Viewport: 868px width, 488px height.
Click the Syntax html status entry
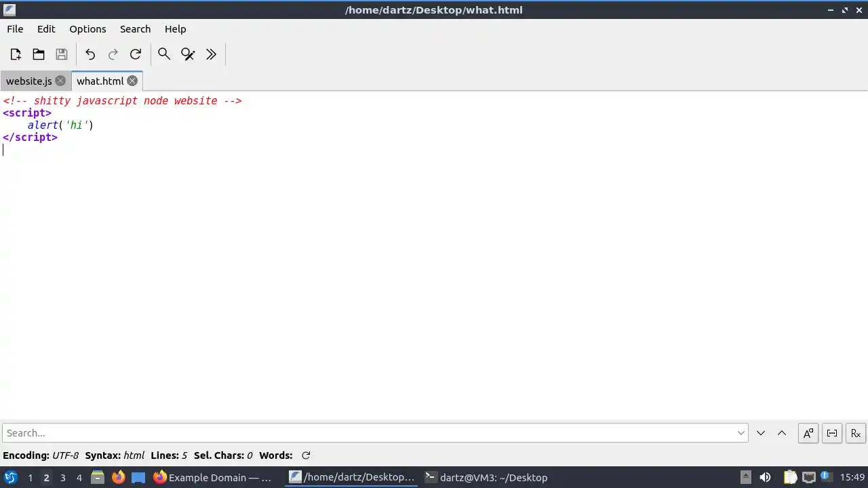click(x=115, y=455)
